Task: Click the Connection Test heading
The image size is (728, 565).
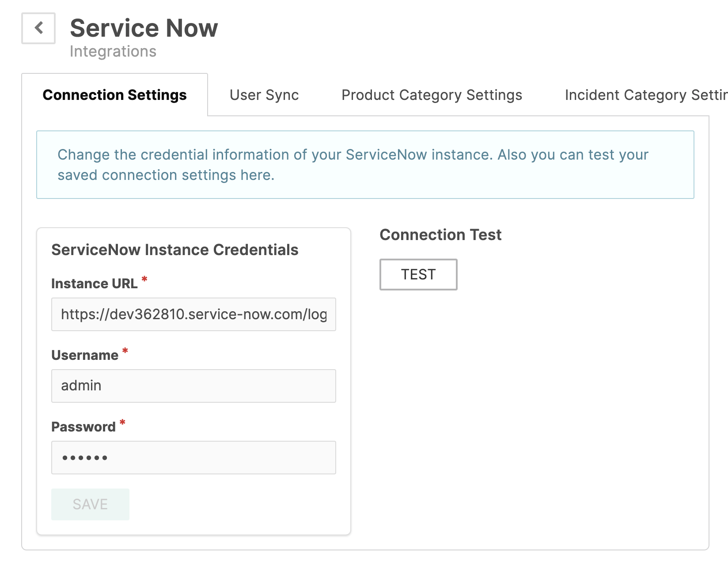Action: [x=440, y=234]
